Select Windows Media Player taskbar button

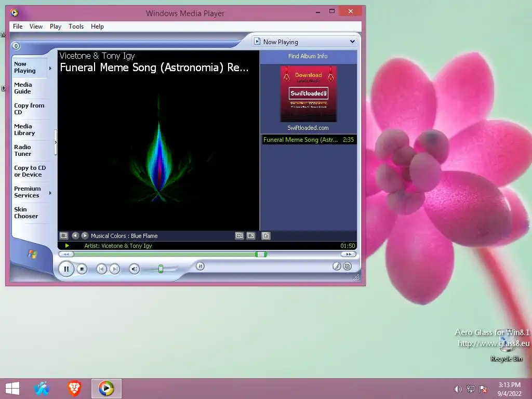(106, 389)
